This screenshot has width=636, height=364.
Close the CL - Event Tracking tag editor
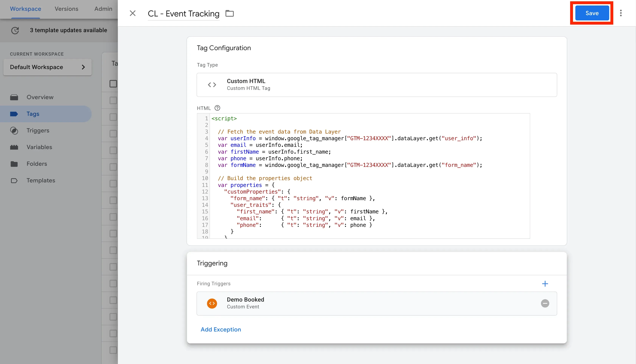pos(132,13)
